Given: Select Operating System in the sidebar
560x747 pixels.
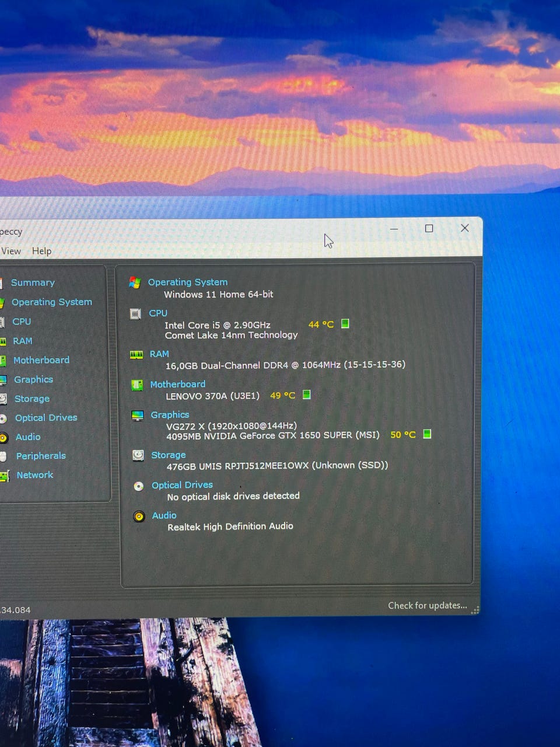Looking at the screenshot, I should [x=52, y=302].
